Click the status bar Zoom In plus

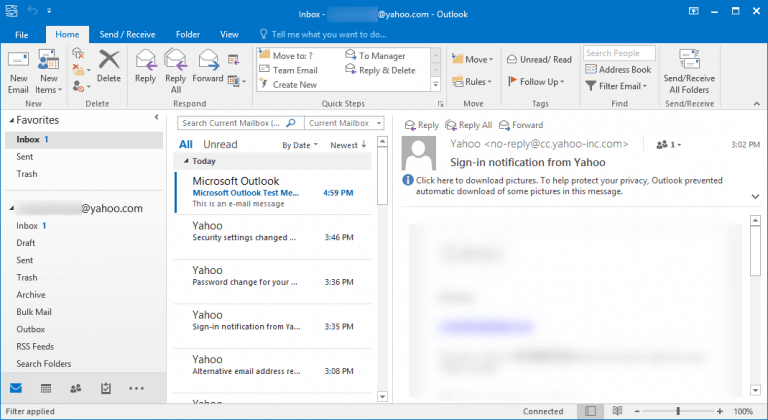[720, 411]
